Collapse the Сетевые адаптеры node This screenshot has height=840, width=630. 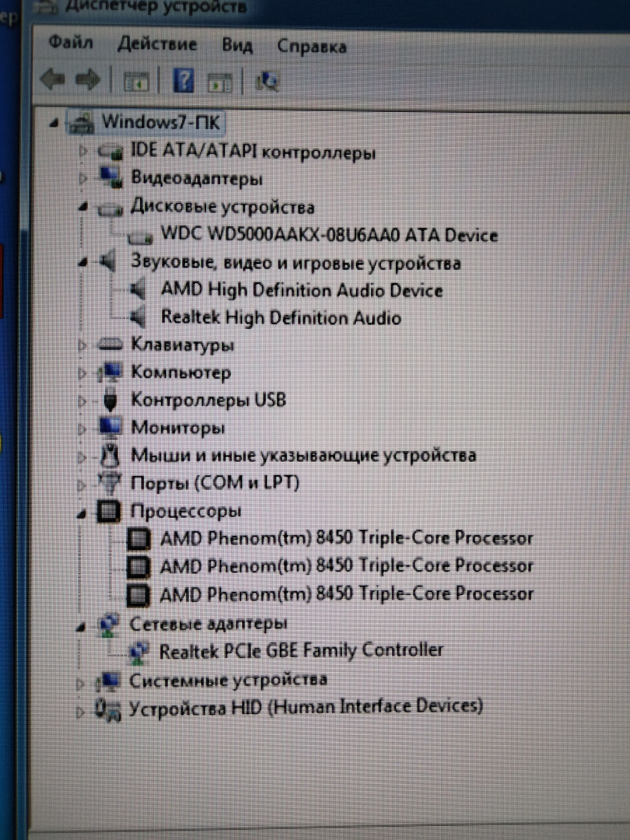[81, 626]
